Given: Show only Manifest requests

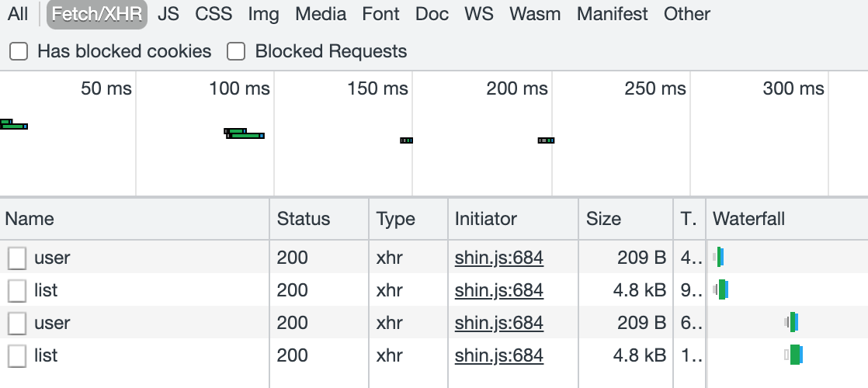Looking at the screenshot, I should pyautogui.click(x=613, y=14).
